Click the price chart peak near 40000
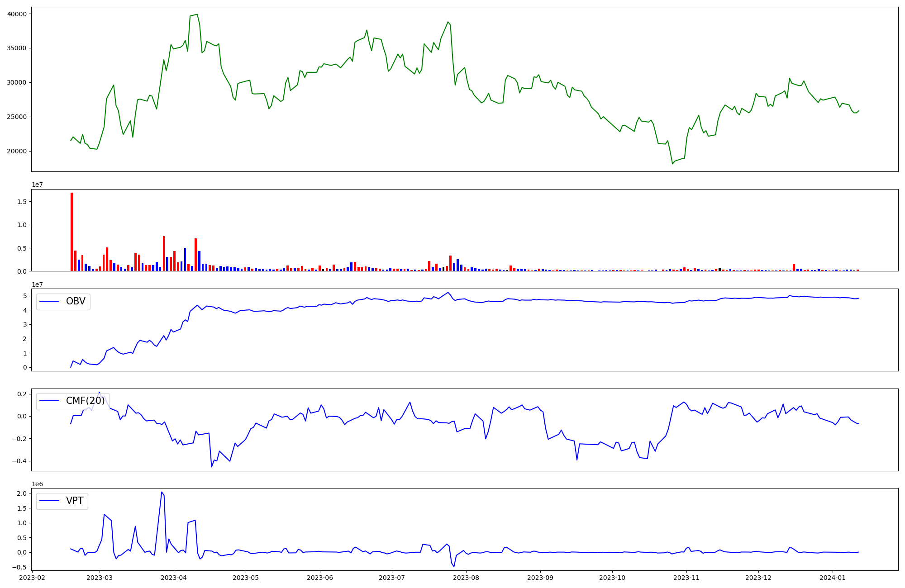This screenshot has height=588, width=905. point(197,14)
